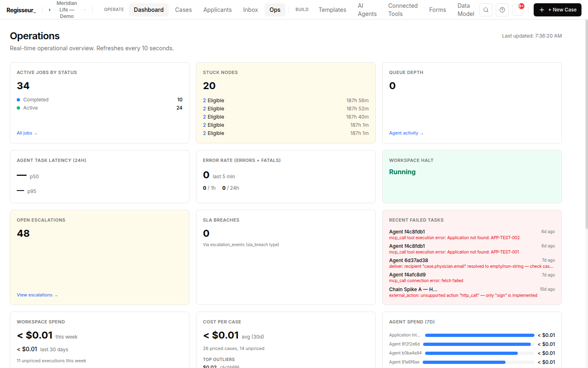Select the Ops tab
Viewport: 588px width, 368px height.
pos(275,10)
